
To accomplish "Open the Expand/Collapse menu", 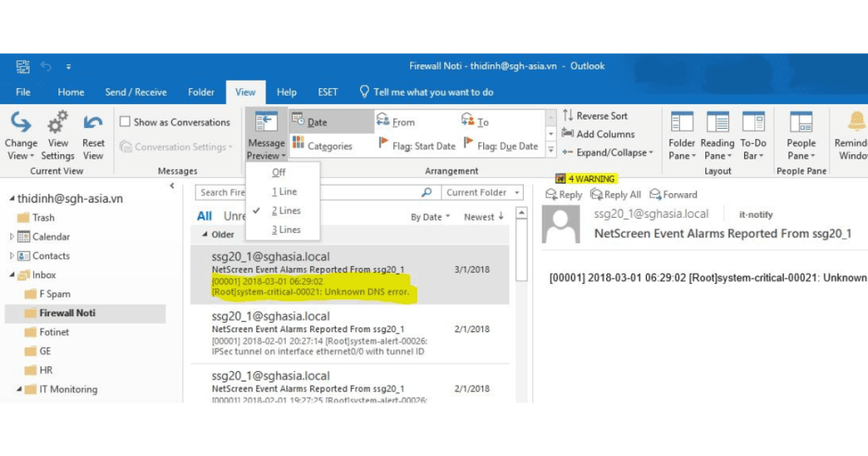I will point(607,153).
